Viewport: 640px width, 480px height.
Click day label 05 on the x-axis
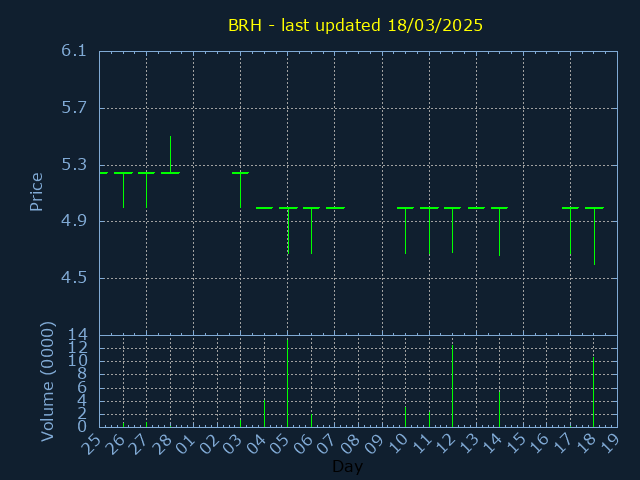280,444
